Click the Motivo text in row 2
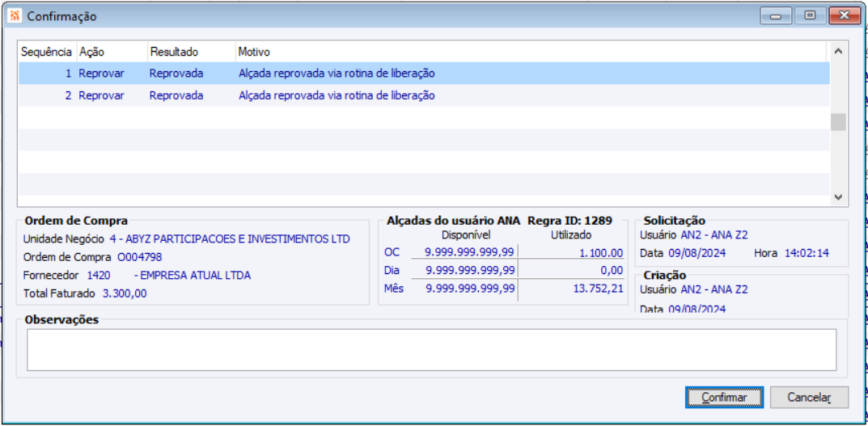The width and height of the screenshot is (868, 426). pos(337,95)
